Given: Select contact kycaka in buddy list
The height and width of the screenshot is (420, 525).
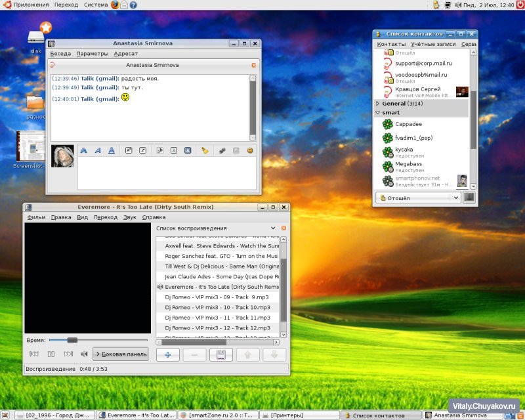Looking at the screenshot, I should coord(421,152).
